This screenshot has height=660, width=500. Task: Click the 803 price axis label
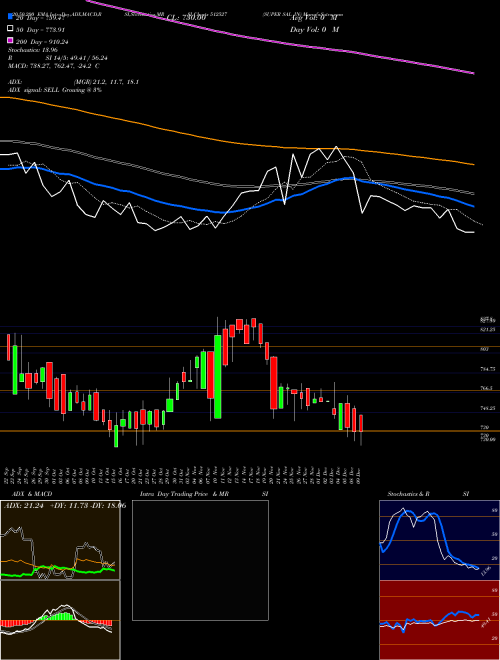click(x=484, y=349)
